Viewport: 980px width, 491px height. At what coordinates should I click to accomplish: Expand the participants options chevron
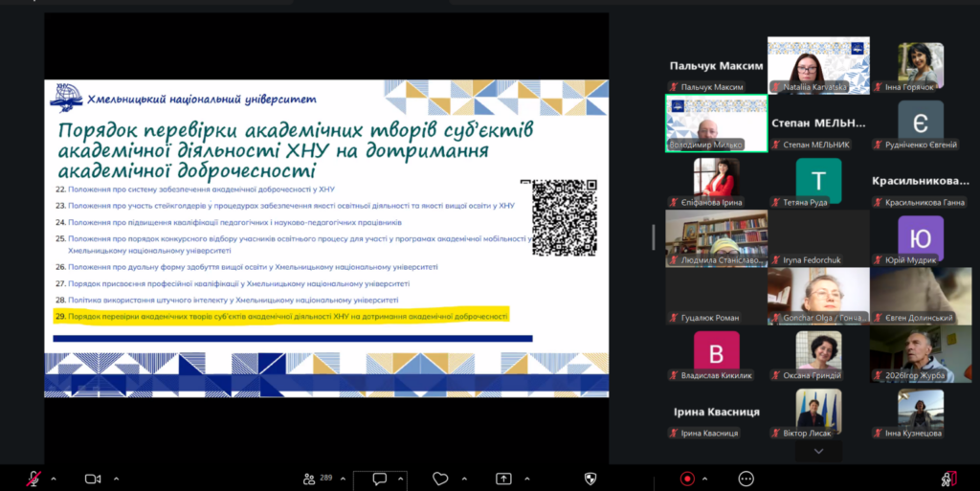tap(343, 480)
